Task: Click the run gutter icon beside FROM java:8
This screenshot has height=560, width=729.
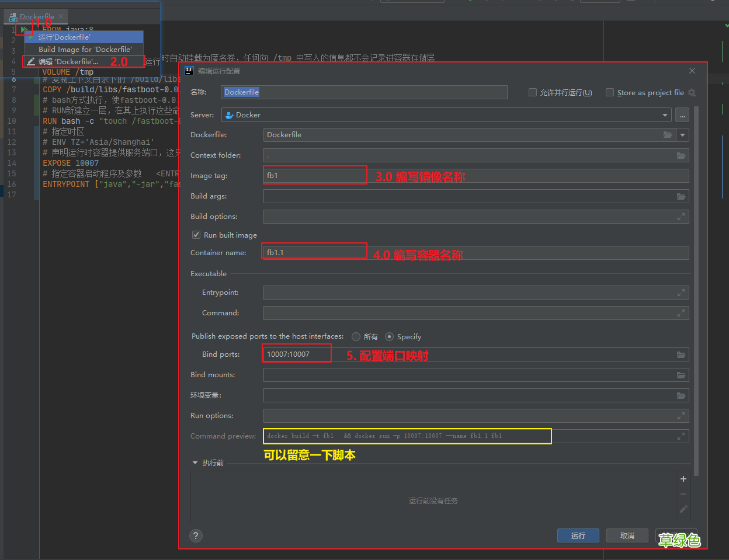Action: 24,29
